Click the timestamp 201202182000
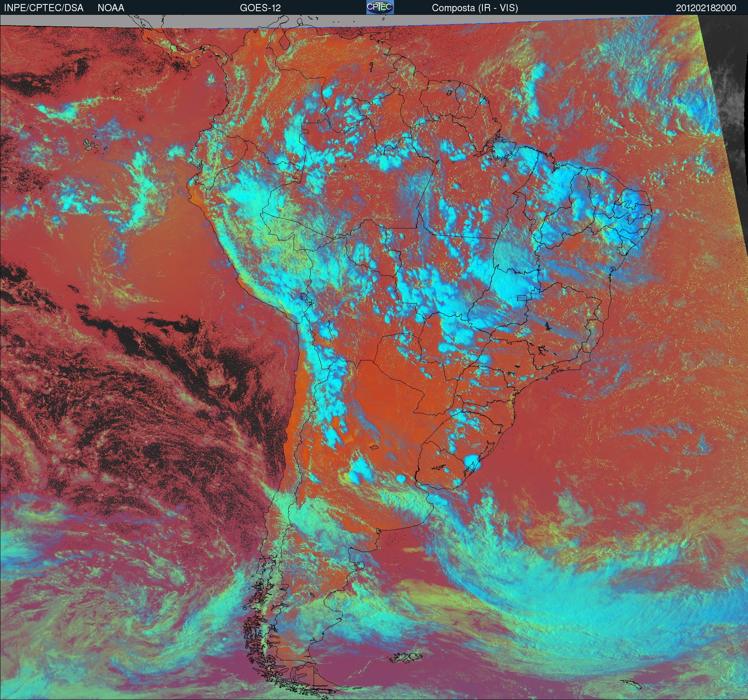748x700 pixels. tap(706, 8)
